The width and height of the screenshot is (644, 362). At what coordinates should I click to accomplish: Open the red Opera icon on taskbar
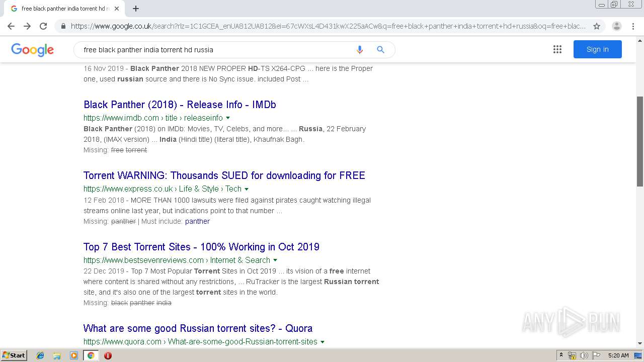click(108, 355)
